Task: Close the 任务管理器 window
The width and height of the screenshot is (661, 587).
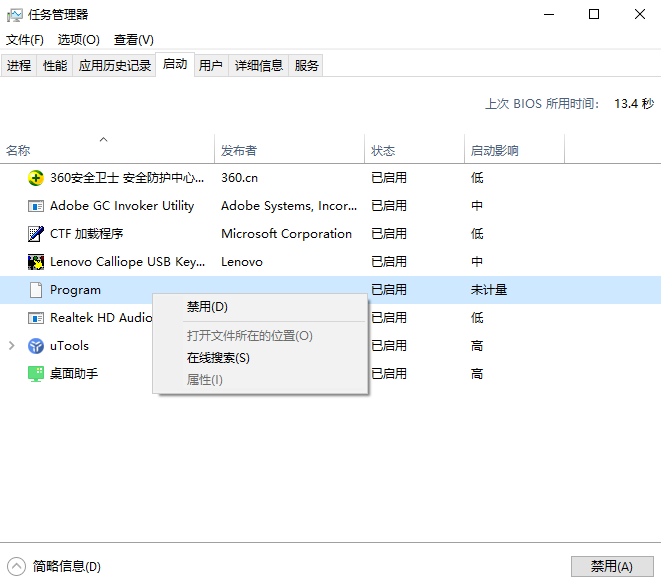Action: tap(640, 15)
